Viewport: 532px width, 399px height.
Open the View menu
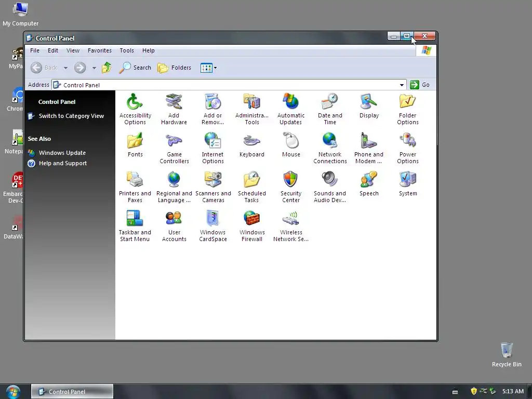pyautogui.click(x=73, y=50)
